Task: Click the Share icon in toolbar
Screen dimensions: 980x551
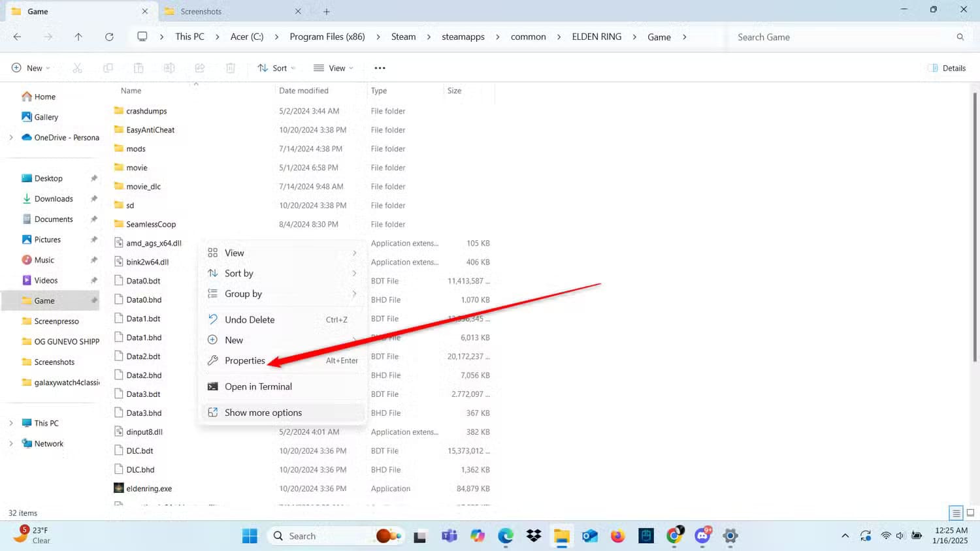Action: tap(200, 68)
